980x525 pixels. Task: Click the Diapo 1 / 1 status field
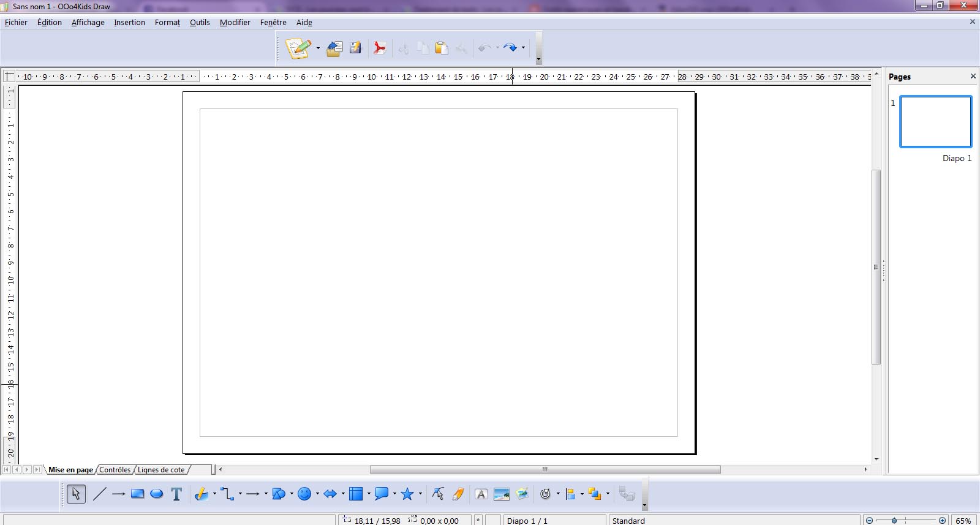click(554, 520)
